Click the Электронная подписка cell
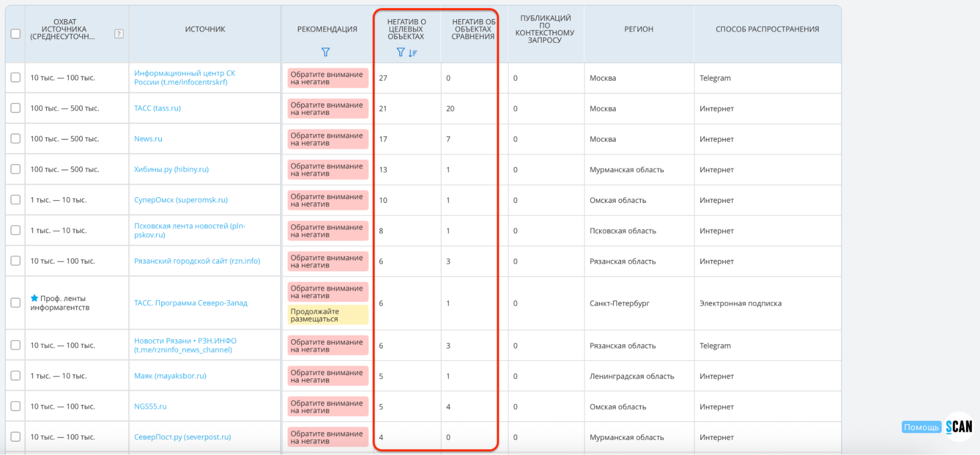This screenshot has height=455, width=980. 740,303
